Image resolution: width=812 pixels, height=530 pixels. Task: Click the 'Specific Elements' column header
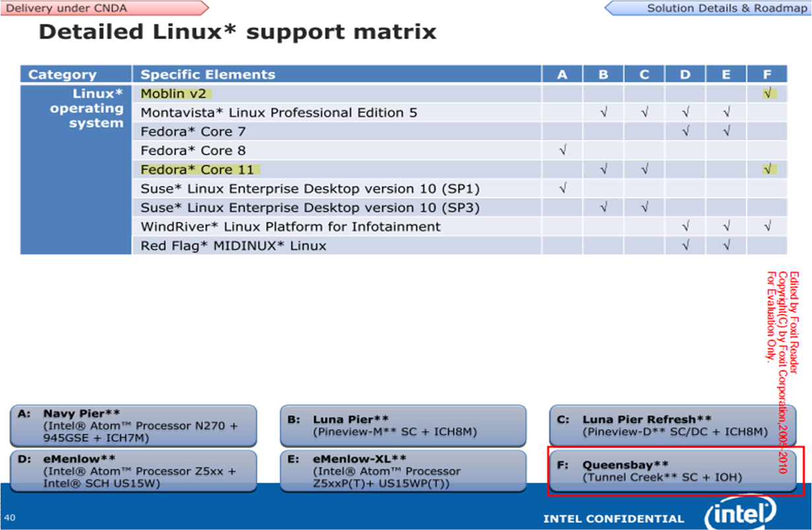(337, 75)
